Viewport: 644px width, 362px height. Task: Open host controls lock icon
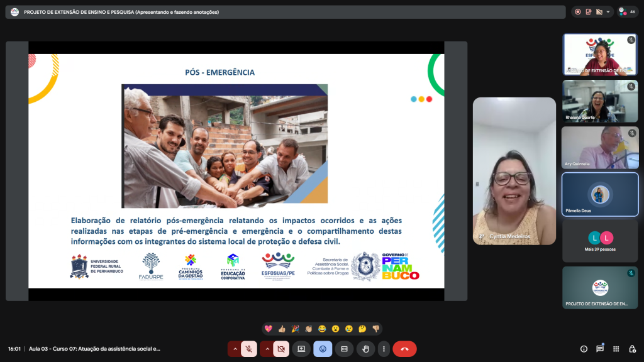click(631, 349)
